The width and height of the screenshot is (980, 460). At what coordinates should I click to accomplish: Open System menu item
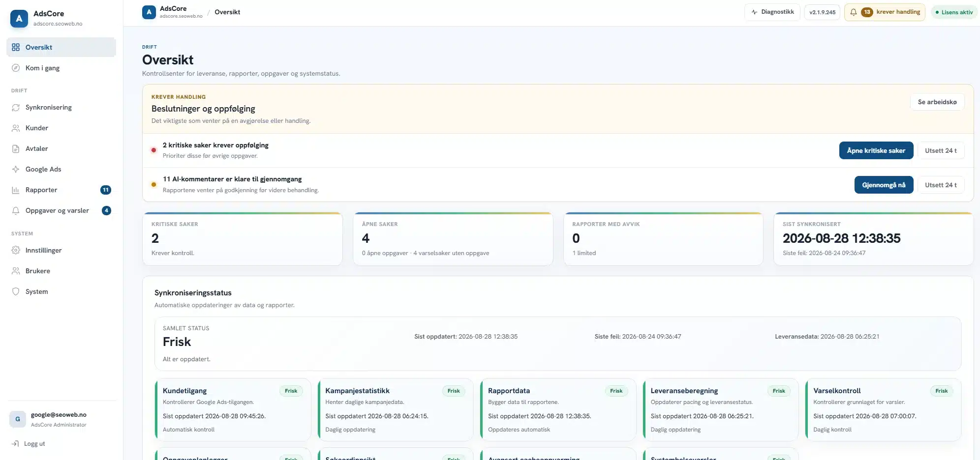(x=61, y=291)
